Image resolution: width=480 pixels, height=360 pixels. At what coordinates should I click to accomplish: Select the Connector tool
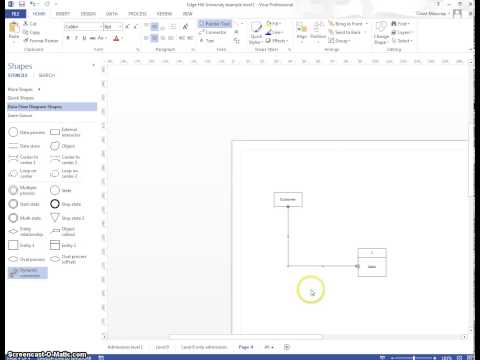tap(212, 32)
